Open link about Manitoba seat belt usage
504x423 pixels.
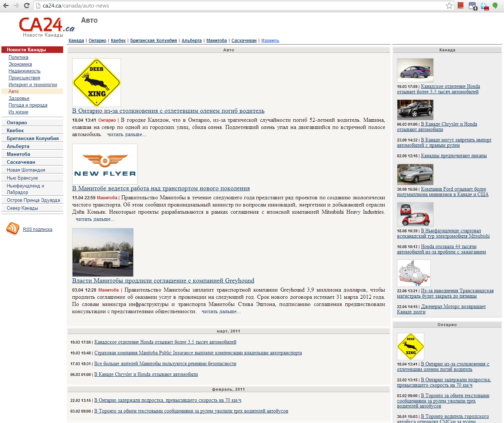(x=165, y=364)
